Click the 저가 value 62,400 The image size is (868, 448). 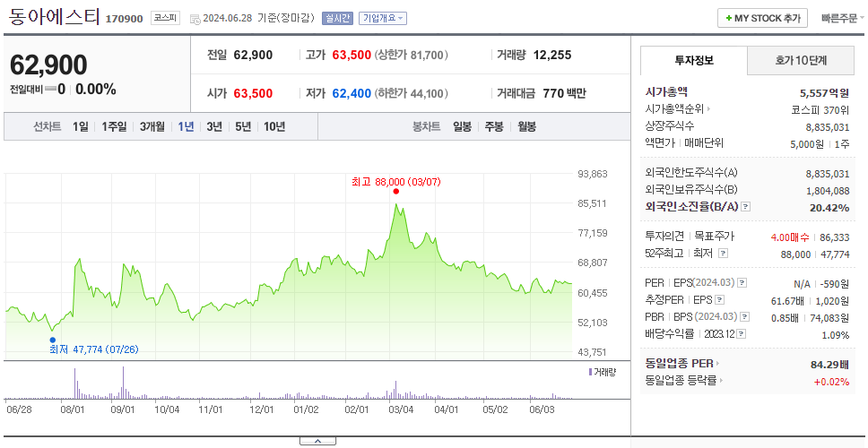352,93
